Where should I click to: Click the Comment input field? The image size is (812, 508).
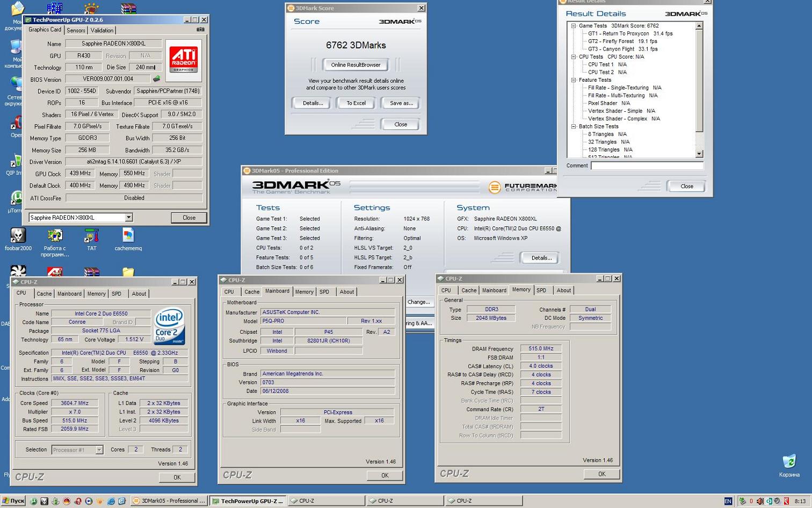[647, 166]
